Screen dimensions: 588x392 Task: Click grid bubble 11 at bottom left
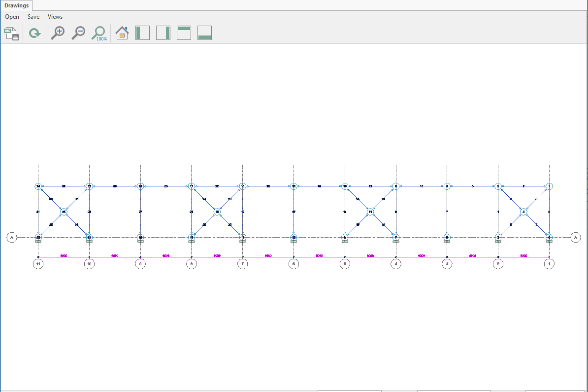coord(38,264)
